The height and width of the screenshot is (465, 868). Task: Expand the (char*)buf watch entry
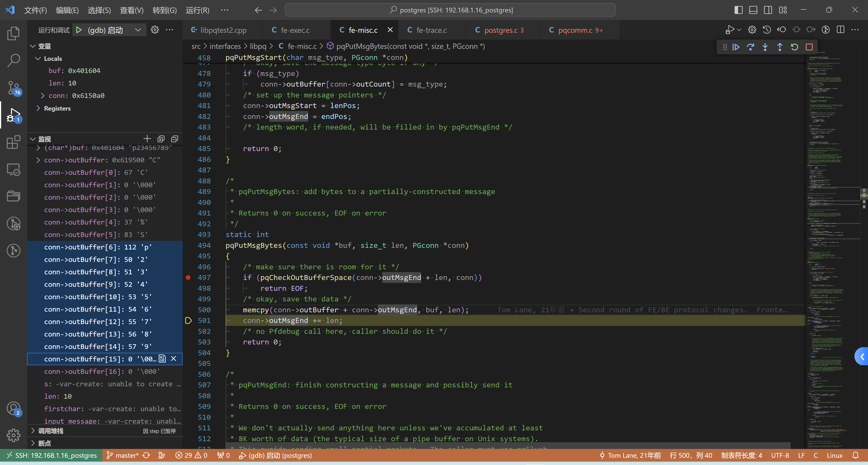(x=38, y=148)
